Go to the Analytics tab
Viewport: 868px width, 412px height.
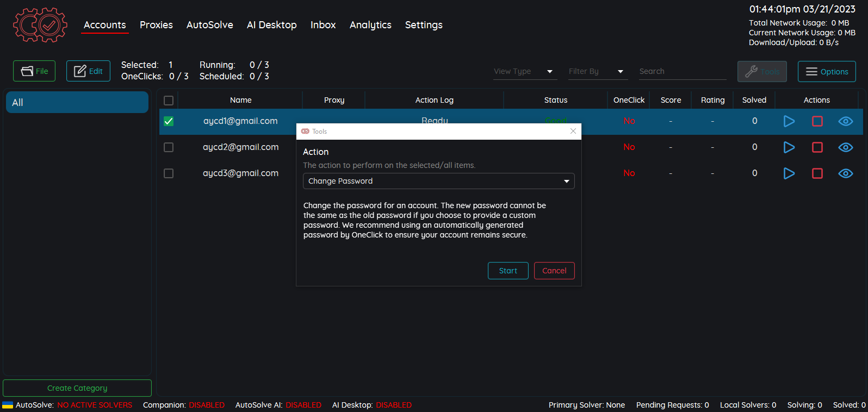(x=370, y=25)
